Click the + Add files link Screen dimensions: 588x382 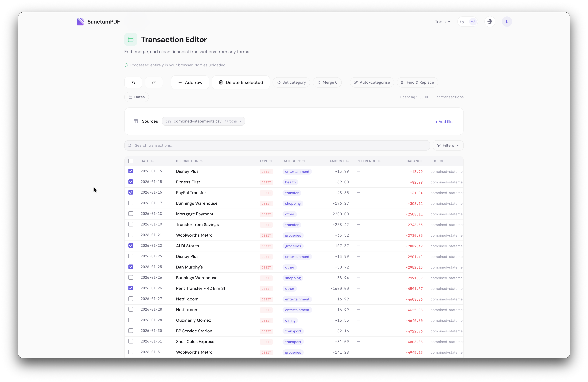[x=445, y=122]
